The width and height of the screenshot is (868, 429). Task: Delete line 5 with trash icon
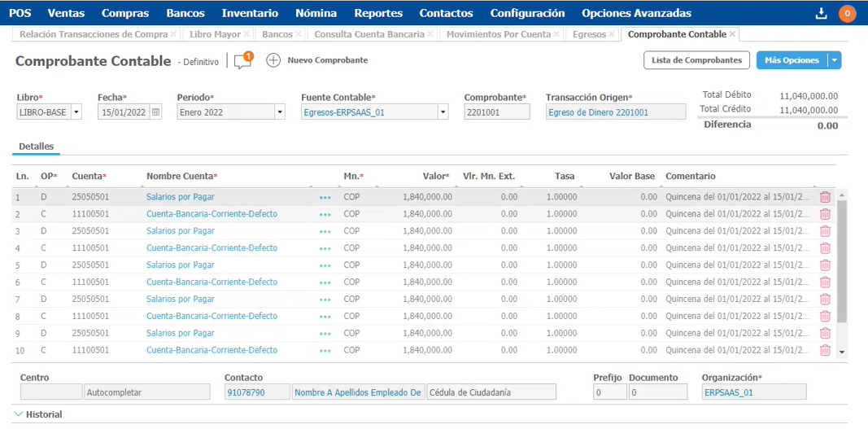tap(825, 265)
